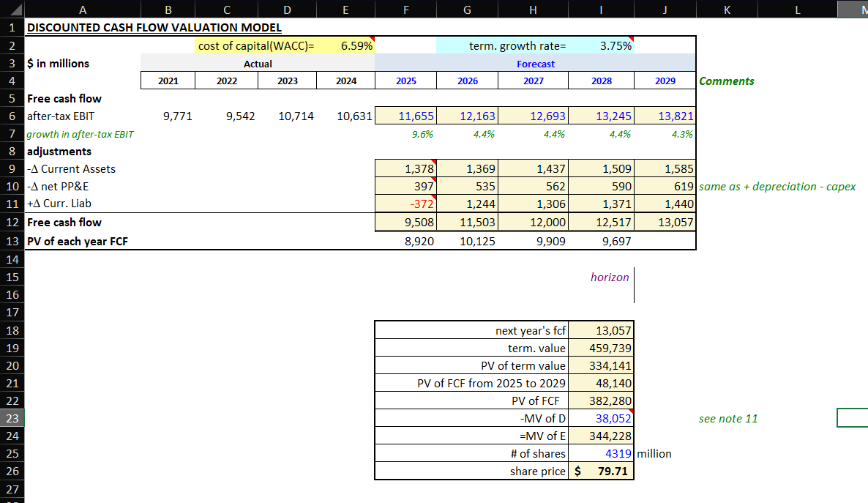Click the green 'Comments' heading
The height and width of the screenshot is (503, 868).
pos(726,81)
